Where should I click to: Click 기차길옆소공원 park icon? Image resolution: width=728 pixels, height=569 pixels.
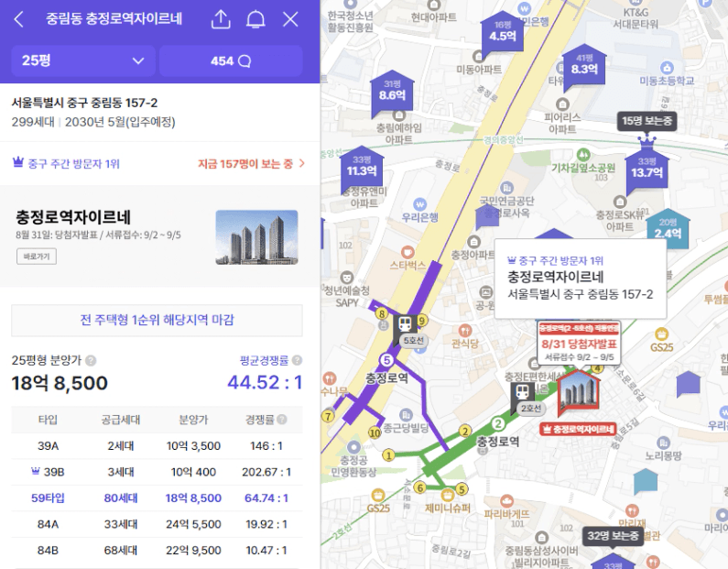click(x=583, y=155)
